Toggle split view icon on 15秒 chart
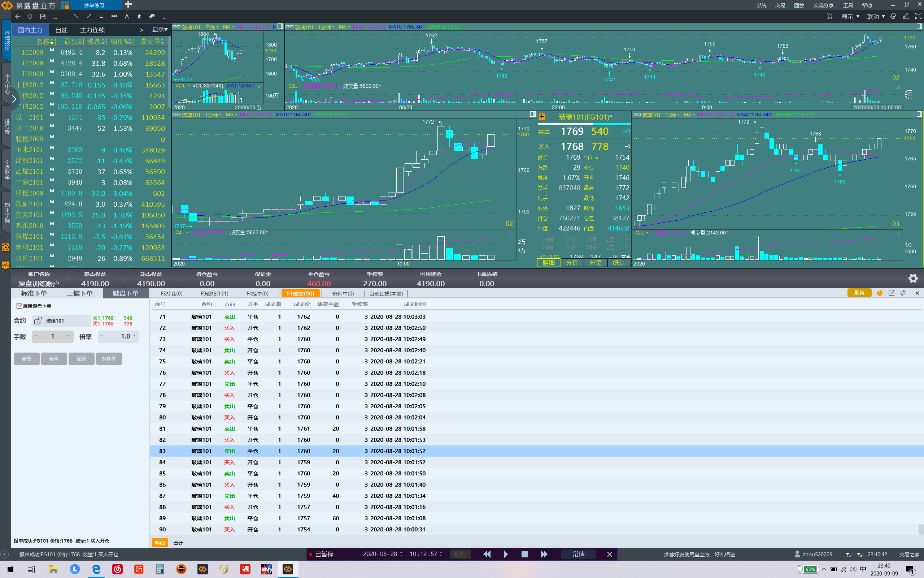Screen dimensions: 924x578 tap(919, 114)
